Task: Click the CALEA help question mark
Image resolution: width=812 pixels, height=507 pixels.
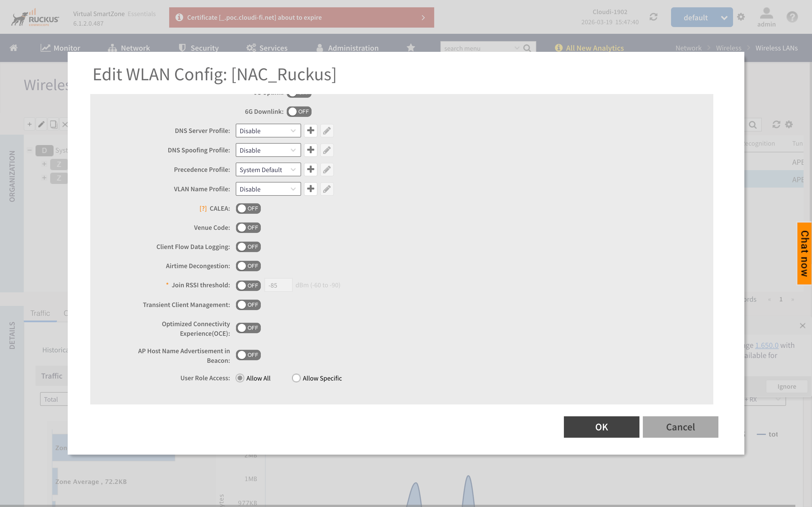Action: [203, 208]
